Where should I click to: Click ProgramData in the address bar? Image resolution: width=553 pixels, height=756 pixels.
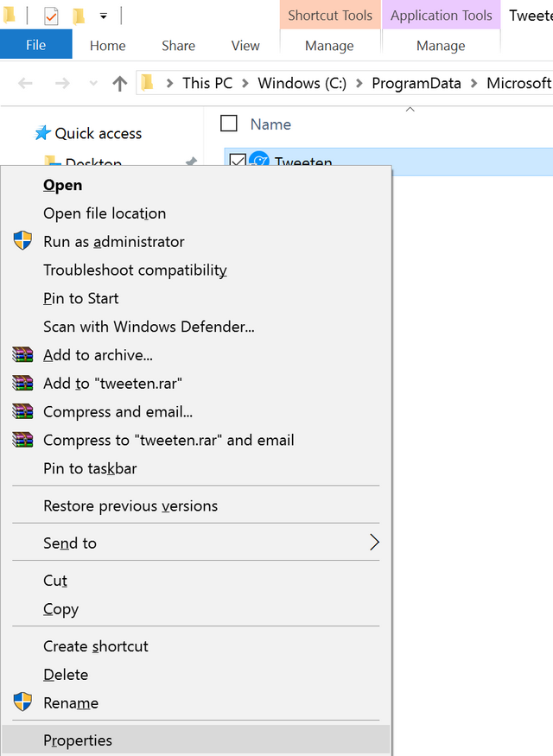(416, 84)
